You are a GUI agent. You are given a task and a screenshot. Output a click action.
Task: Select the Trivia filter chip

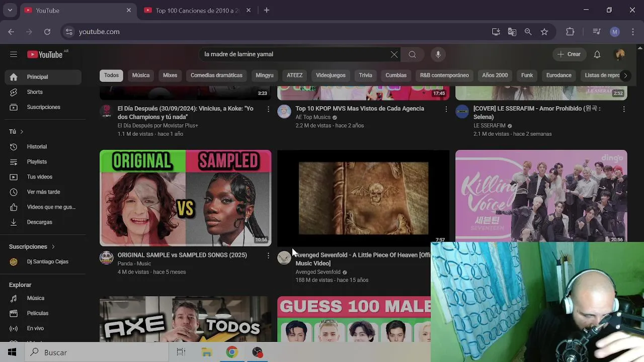click(x=365, y=75)
